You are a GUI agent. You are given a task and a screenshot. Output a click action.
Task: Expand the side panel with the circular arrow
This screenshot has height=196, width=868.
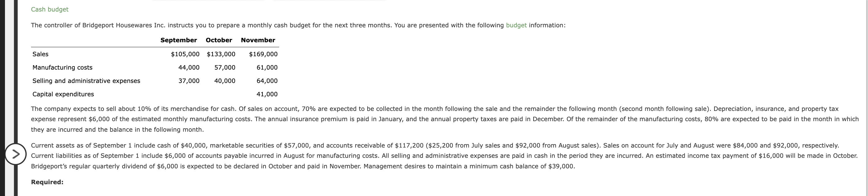[x=16, y=154]
